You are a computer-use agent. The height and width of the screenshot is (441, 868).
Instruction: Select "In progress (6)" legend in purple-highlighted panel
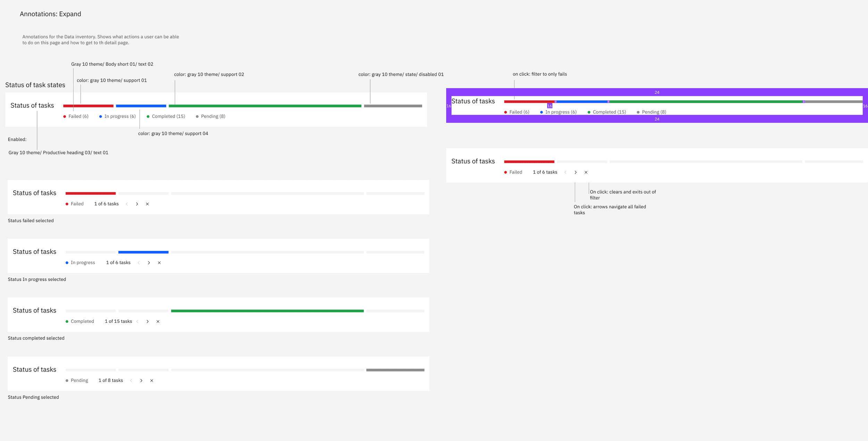click(x=560, y=112)
